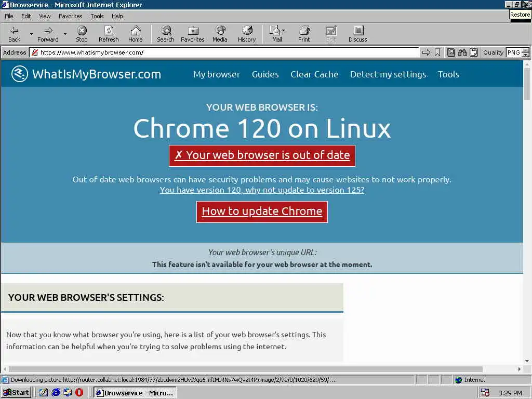Open the Mail dropdown arrow

pos(284,31)
